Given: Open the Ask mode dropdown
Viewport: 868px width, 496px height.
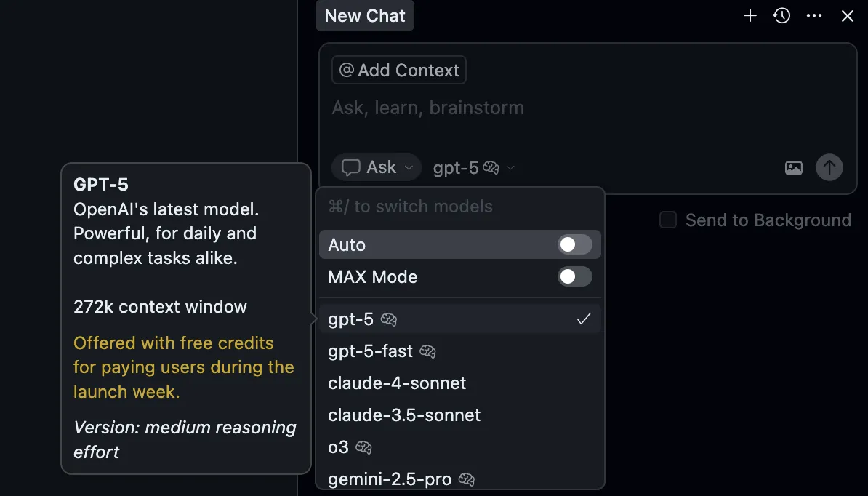Looking at the screenshot, I should pyautogui.click(x=377, y=168).
